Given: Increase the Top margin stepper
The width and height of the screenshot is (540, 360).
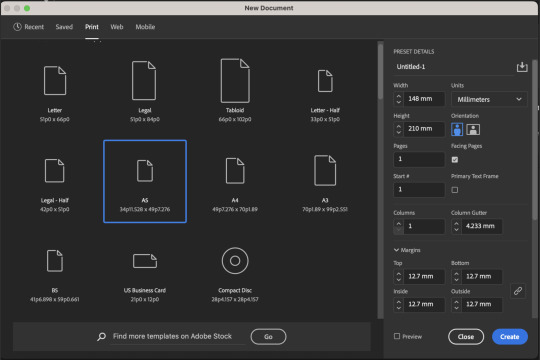Looking at the screenshot, I should [x=398, y=274].
